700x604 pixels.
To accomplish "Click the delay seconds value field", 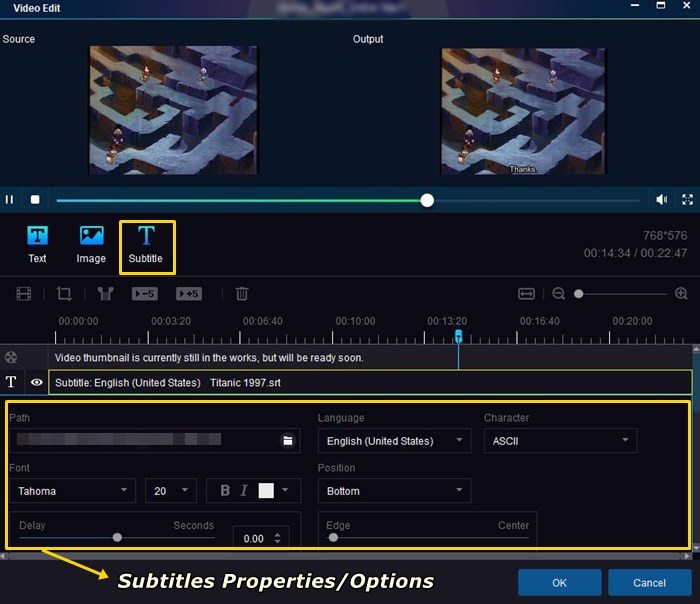I will (254, 539).
